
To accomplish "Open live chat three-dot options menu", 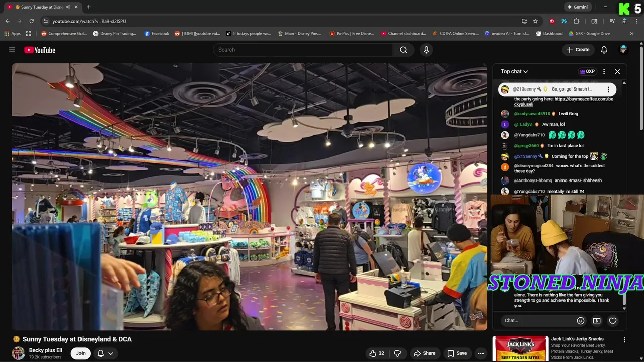I will [x=604, y=71].
